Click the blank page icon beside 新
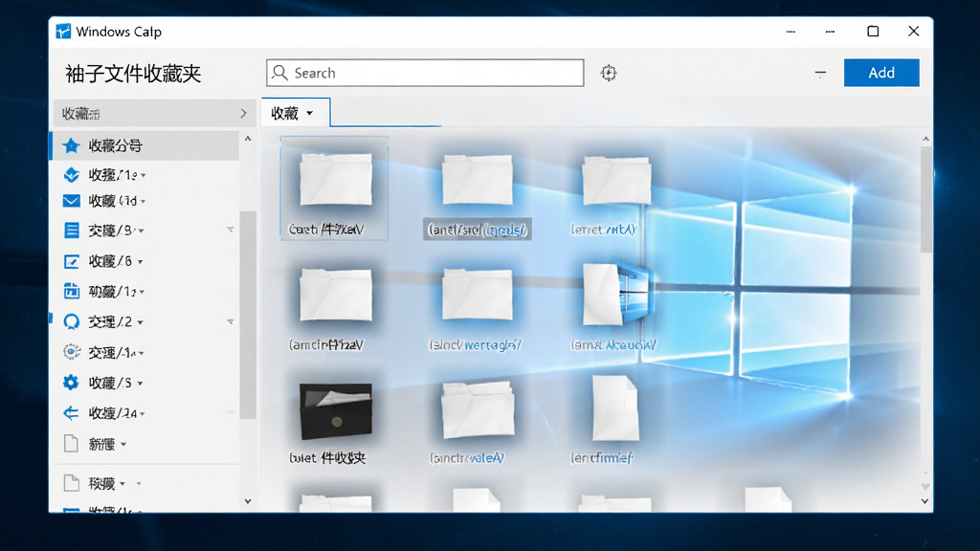980x551 pixels. 71,444
